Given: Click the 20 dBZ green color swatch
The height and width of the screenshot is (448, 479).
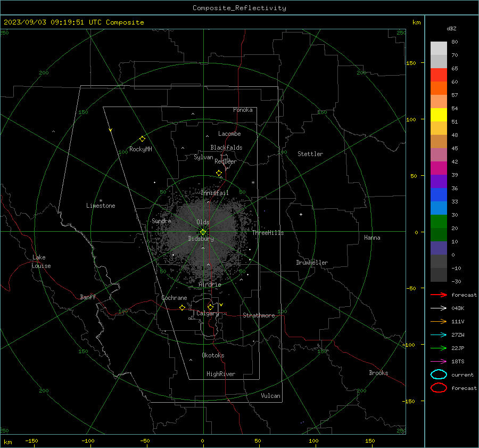Looking at the screenshot, I should tap(439, 221).
